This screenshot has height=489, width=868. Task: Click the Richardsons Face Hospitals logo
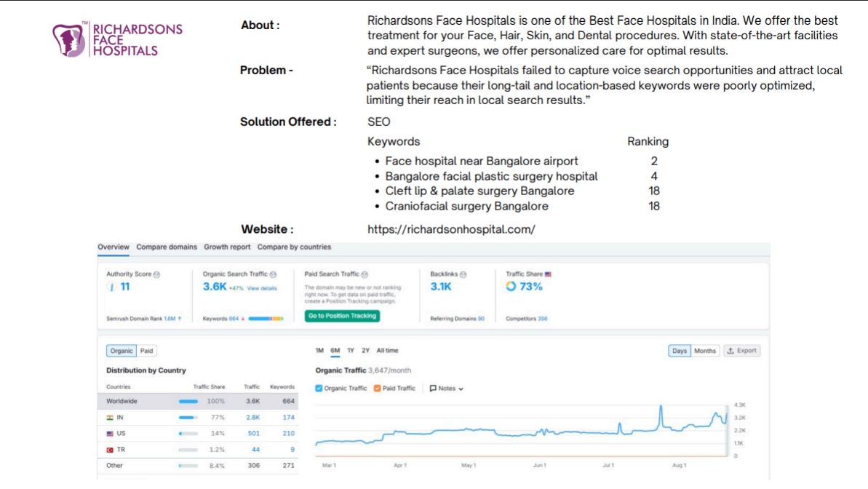pos(117,39)
